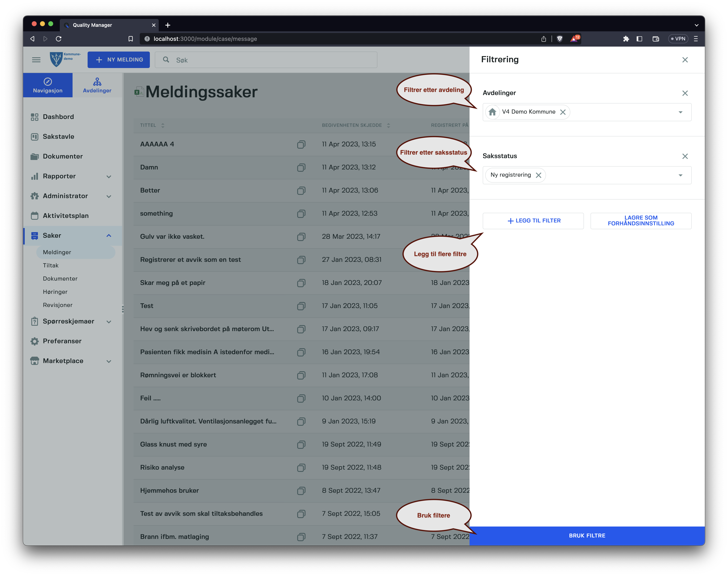Click copy icon in Risiko analyse row

301,468
